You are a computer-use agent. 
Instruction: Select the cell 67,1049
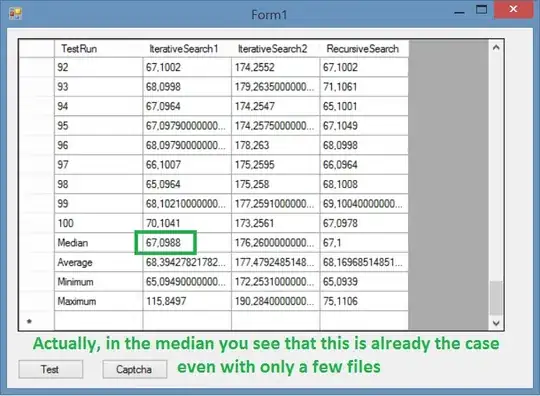point(364,126)
